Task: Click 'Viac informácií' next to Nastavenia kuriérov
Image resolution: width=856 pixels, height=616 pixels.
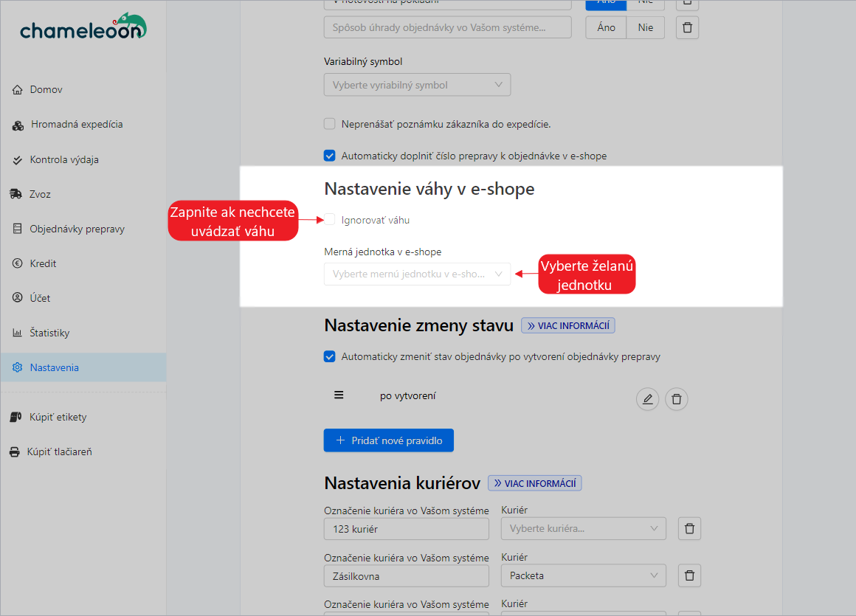Action: coord(535,483)
